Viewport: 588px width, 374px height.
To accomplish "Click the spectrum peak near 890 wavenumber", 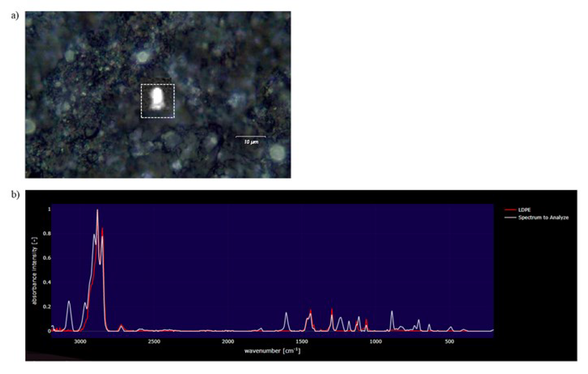I will (x=392, y=312).
